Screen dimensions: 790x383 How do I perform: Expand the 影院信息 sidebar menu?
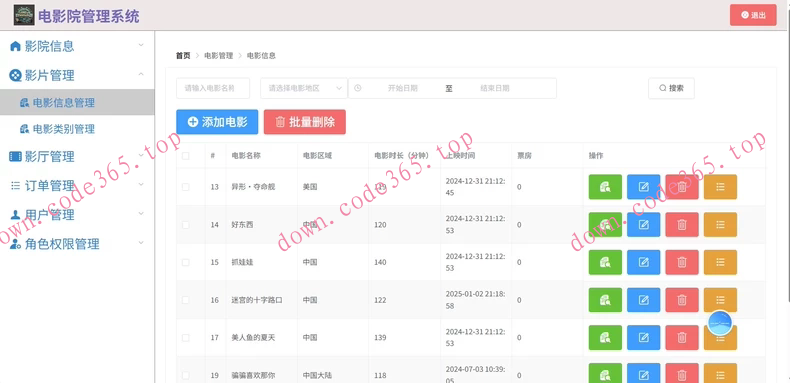click(x=77, y=46)
